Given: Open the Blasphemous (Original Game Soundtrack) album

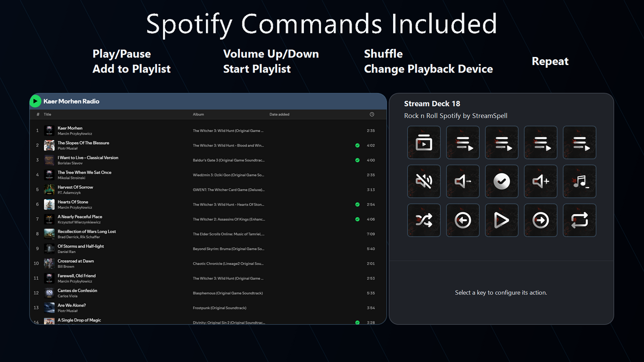Looking at the screenshot, I should [x=228, y=293].
